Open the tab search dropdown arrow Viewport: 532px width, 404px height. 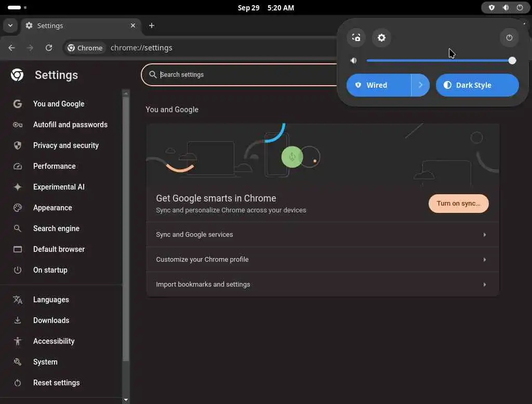[10, 25]
